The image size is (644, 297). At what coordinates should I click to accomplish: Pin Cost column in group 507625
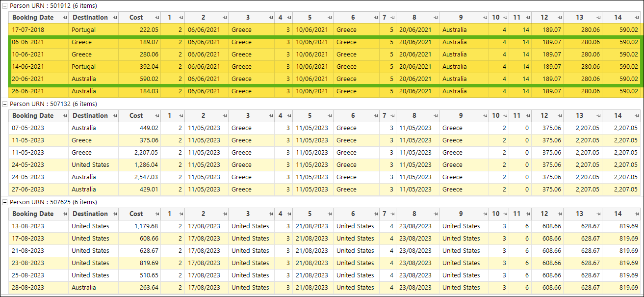[x=157, y=214]
